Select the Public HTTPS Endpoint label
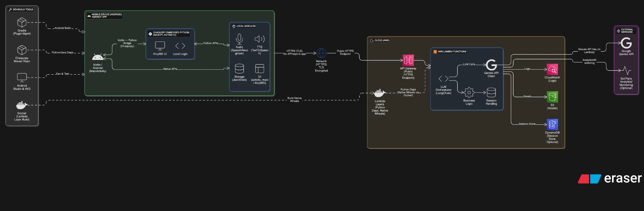This screenshot has width=644, height=211. pos(345,53)
